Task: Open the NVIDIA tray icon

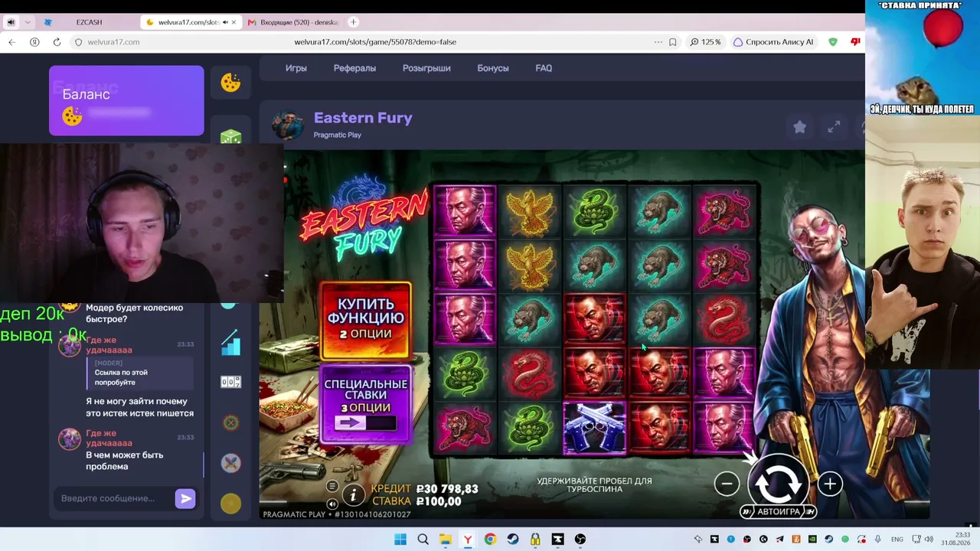Action: (x=812, y=540)
